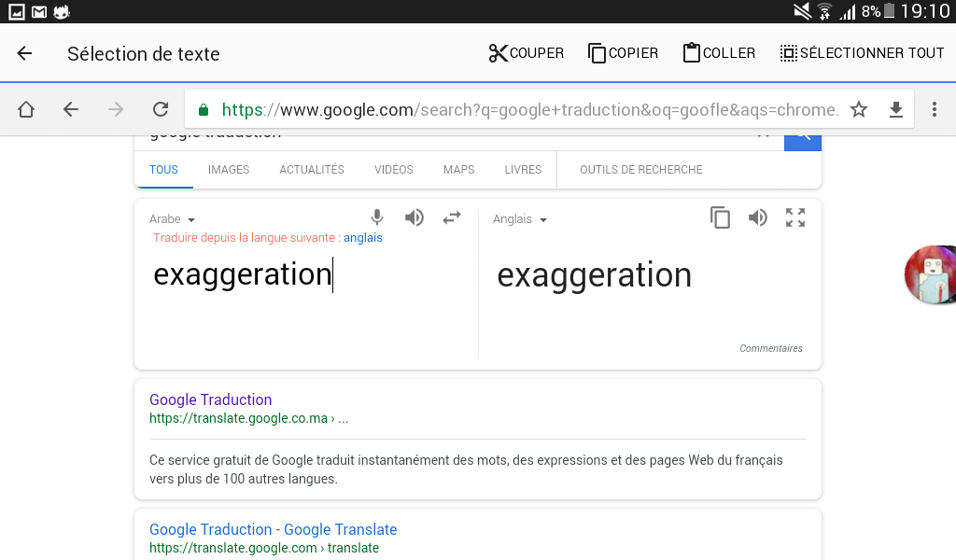Click the translate.google.com › translate URL
Viewport: 956px width, 560px height.
[264, 548]
